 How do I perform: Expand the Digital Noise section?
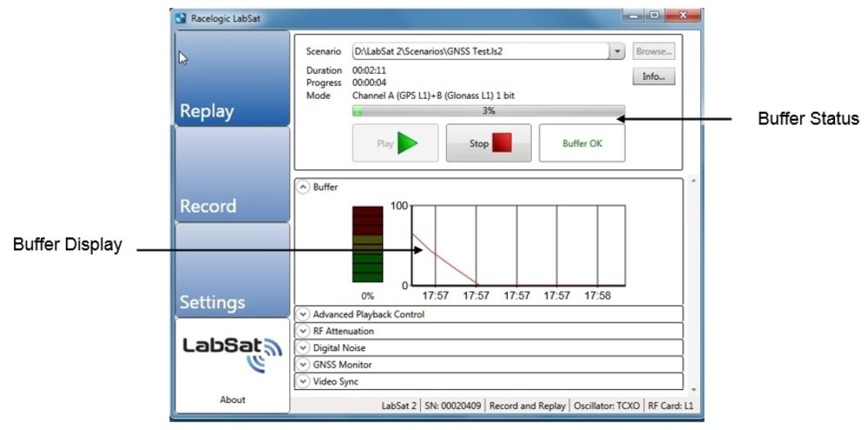click(x=303, y=347)
